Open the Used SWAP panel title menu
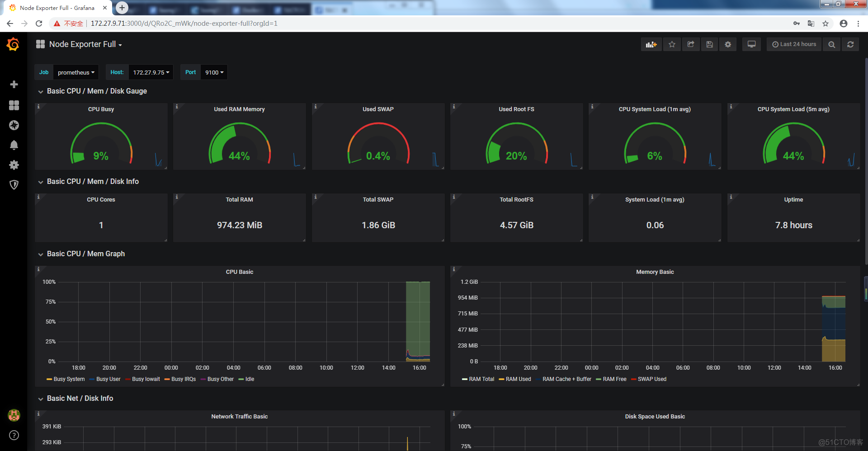 (378, 109)
